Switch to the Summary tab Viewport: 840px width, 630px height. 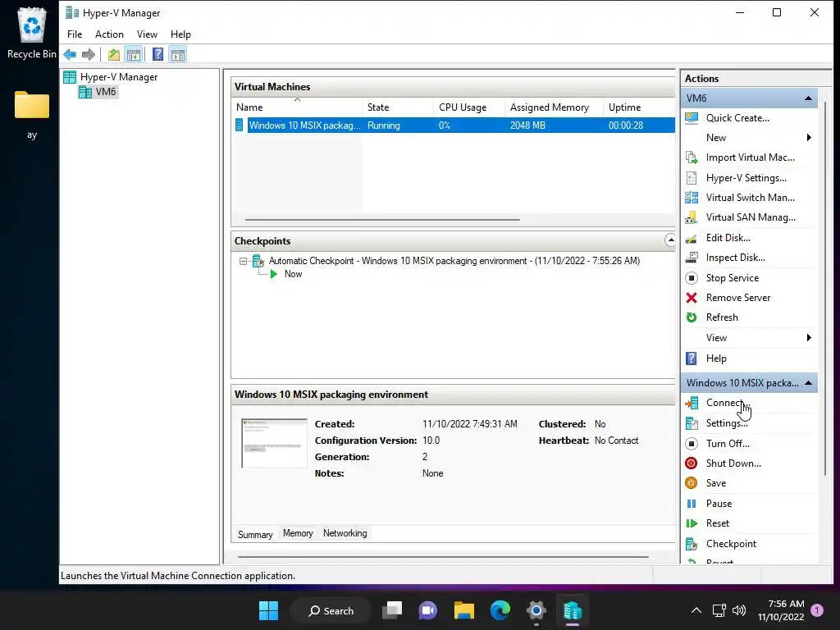coord(255,534)
